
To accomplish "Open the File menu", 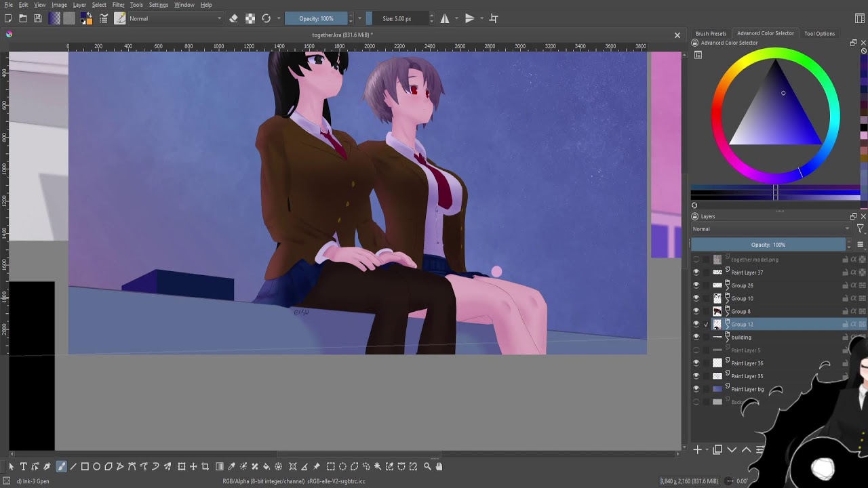I will click(8, 5).
